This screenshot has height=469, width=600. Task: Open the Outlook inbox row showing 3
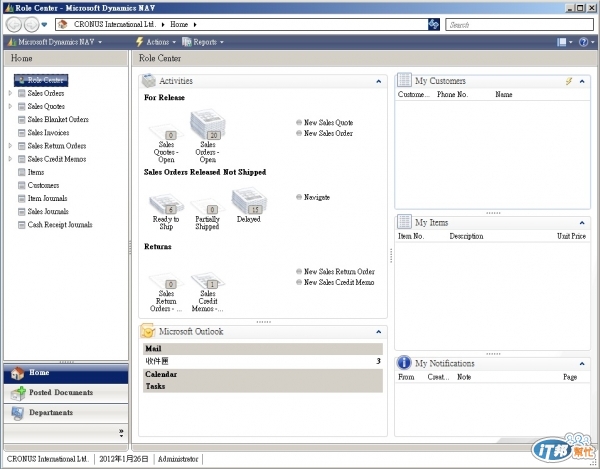263,361
